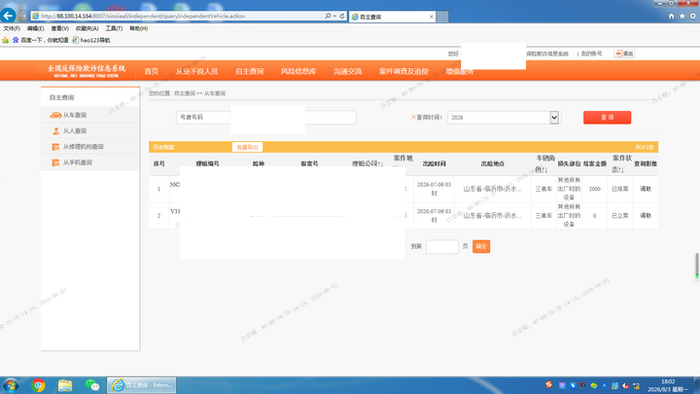Click the 出险时间 column header
The width and height of the screenshot is (700, 394).
(x=434, y=164)
